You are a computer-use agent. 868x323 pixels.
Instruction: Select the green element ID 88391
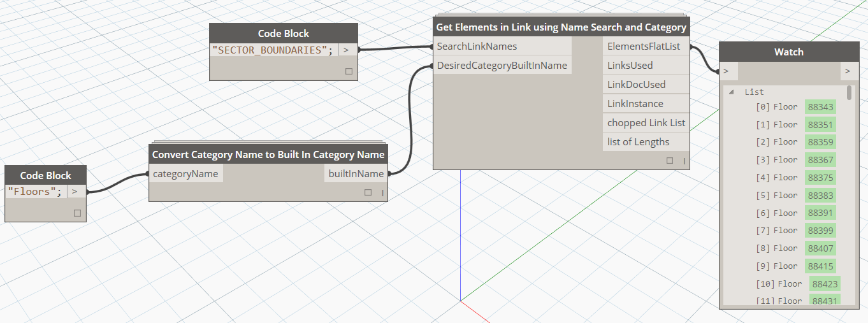point(820,213)
